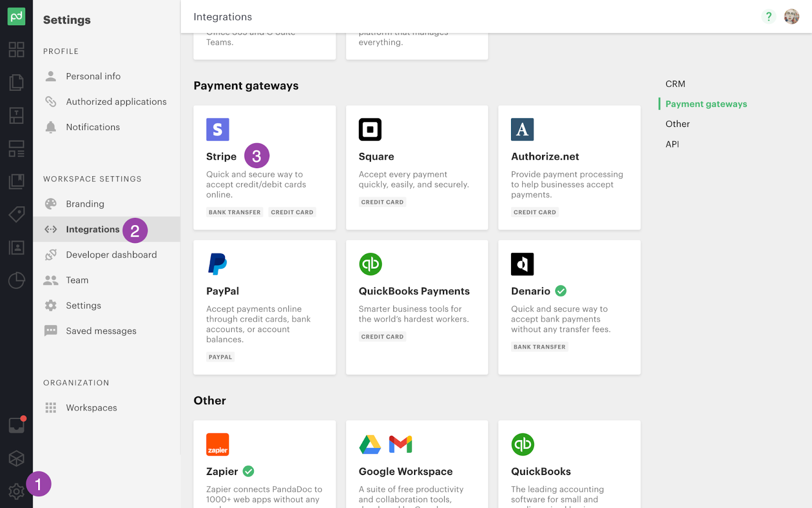The image size is (812, 508).
Task: Jump to CRM section in page navigation
Action: [x=675, y=84]
